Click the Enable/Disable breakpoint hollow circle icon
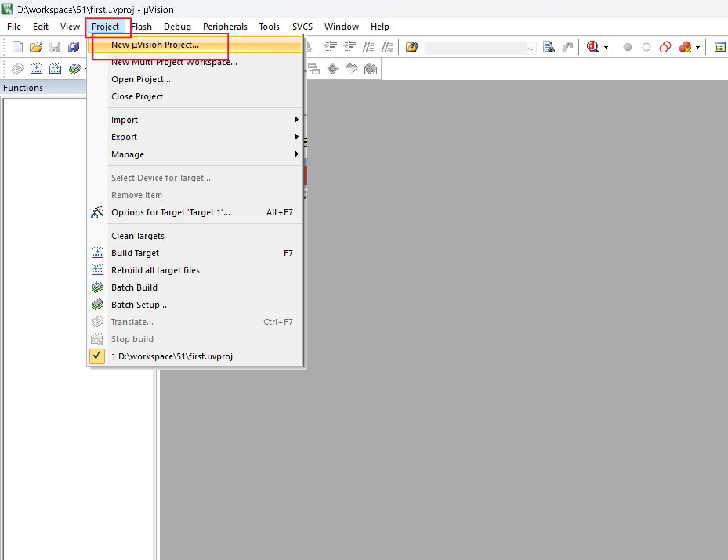728x560 pixels. pyautogui.click(x=647, y=47)
